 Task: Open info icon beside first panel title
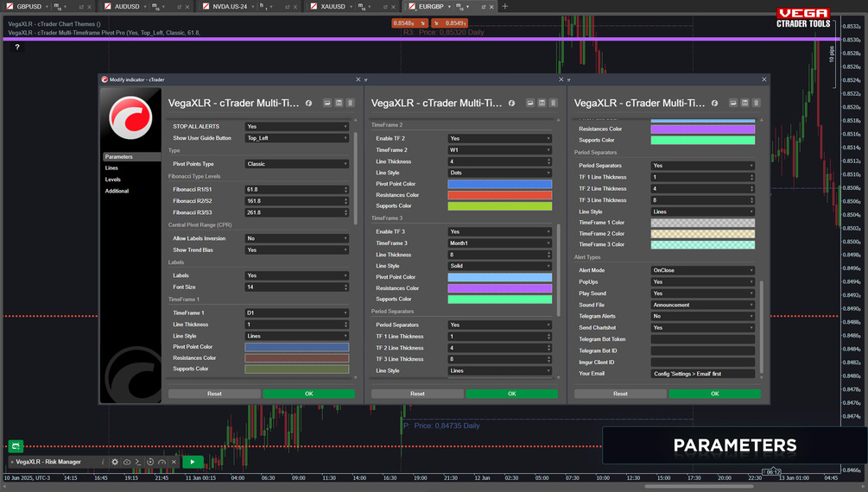pos(309,103)
